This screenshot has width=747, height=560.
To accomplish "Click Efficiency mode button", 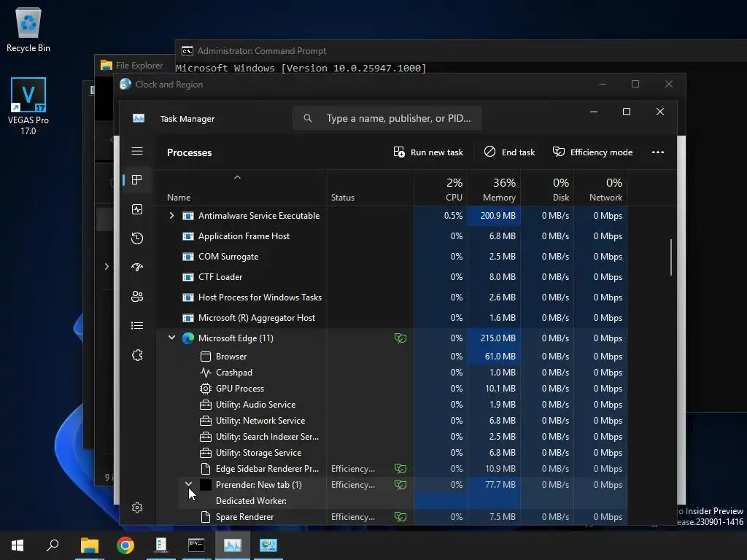I will [592, 152].
